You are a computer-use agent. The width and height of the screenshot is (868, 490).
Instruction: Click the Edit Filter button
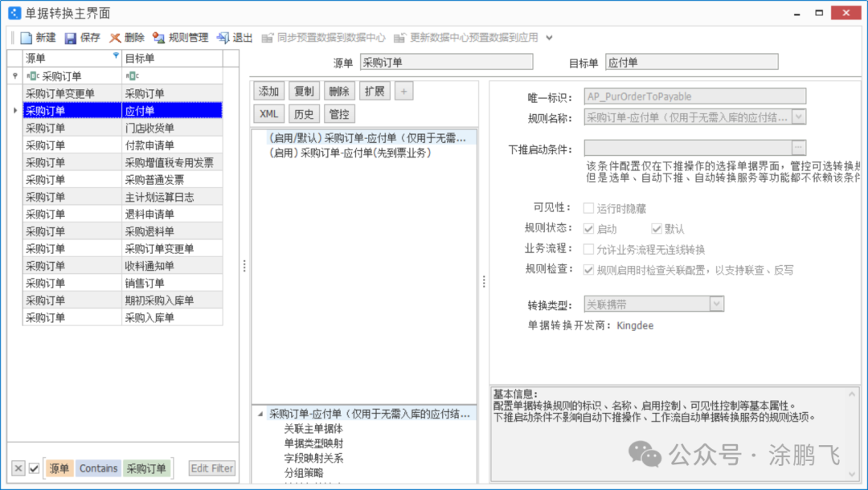(x=212, y=468)
